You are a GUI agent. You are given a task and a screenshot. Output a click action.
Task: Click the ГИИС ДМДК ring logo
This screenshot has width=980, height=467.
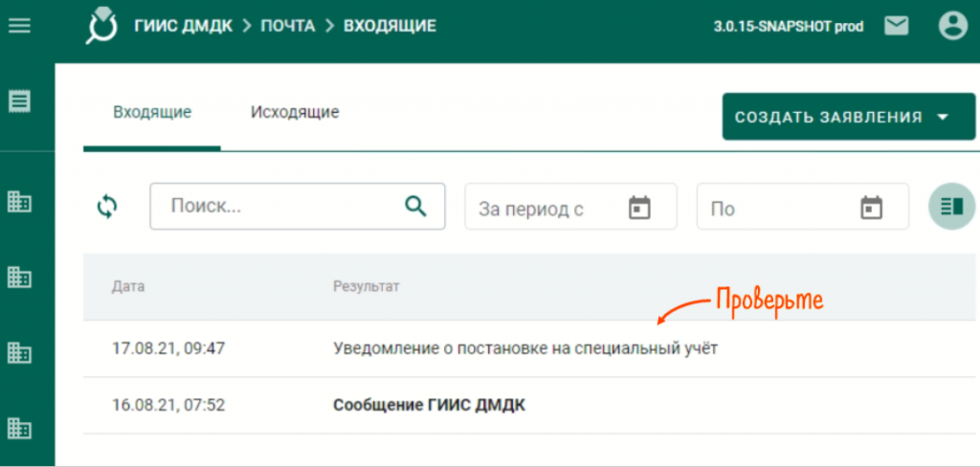tap(101, 27)
